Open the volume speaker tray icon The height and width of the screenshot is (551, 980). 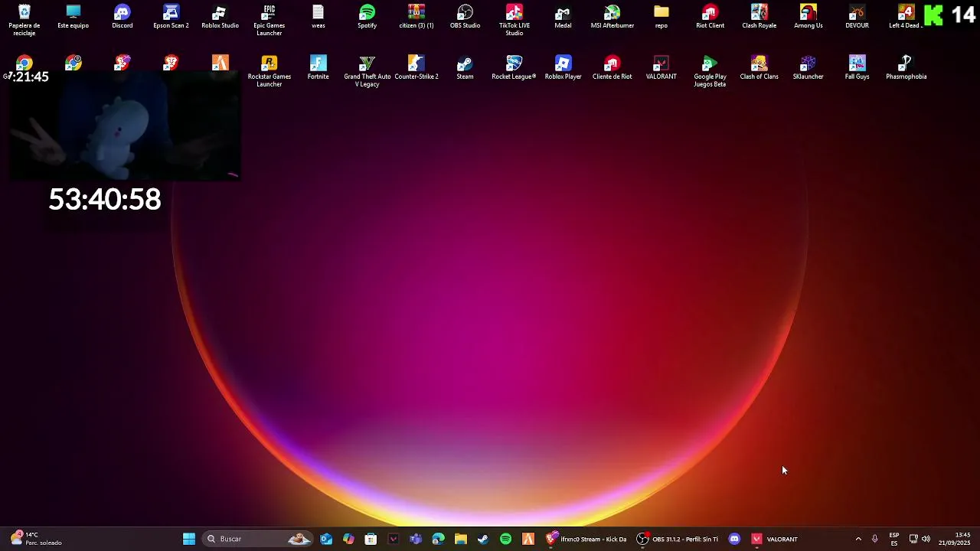click(926, 539)
